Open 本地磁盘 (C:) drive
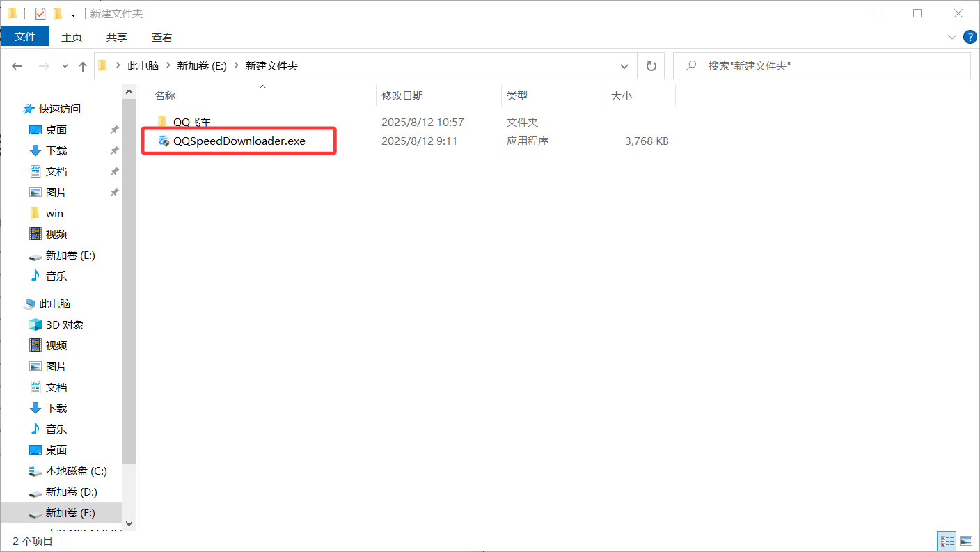This screenshot has width=980, height=552. [x=76, y=471]
